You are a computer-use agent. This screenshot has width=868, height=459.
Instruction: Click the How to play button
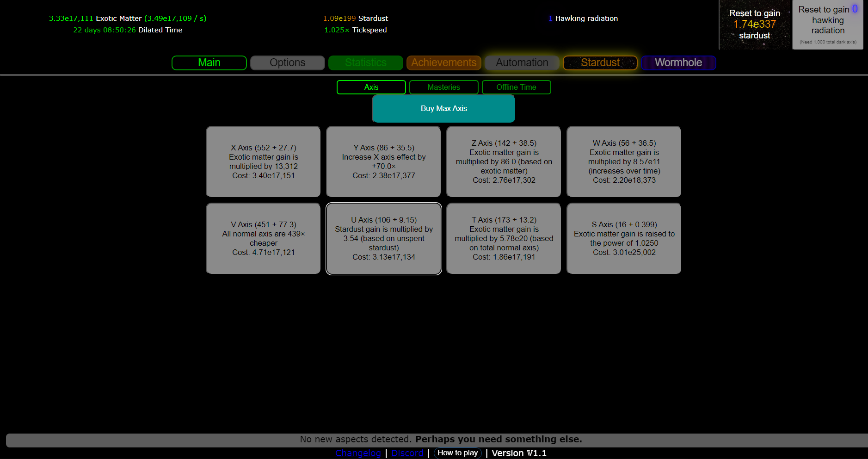[x=458, y=453]
